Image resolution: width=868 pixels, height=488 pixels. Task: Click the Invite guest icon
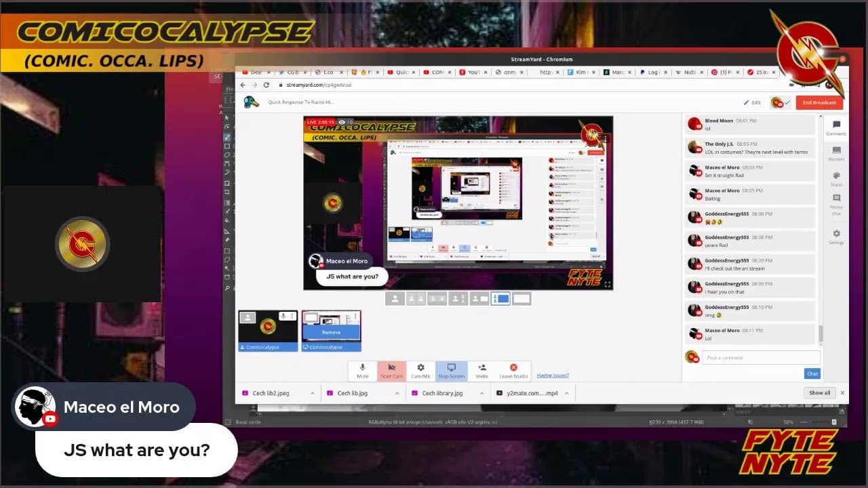tap(481, 370)
